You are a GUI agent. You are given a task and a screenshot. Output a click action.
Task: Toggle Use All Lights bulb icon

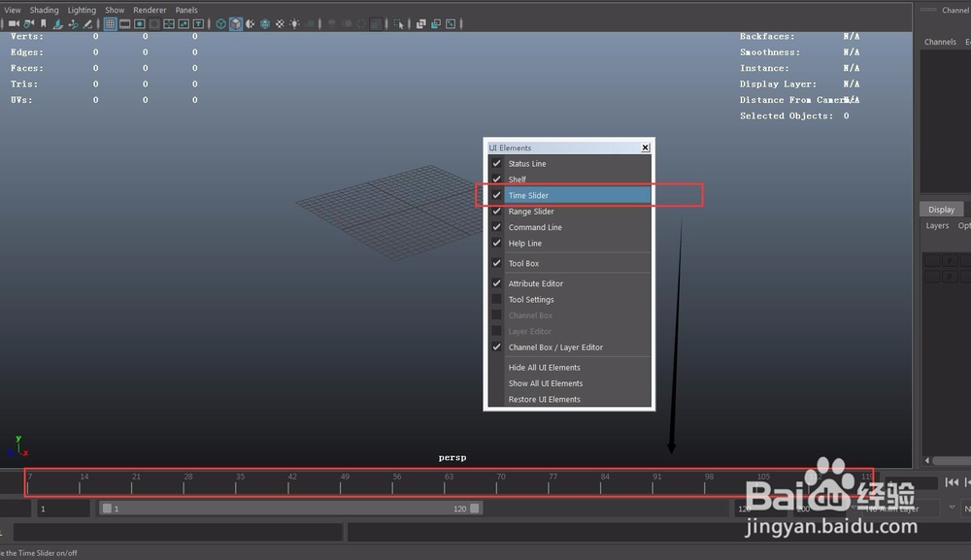coord(295,23)
